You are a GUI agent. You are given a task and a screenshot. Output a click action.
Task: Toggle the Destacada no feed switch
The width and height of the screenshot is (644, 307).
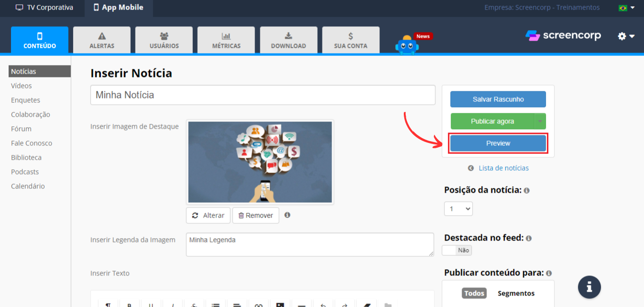(x=457, y=250)
